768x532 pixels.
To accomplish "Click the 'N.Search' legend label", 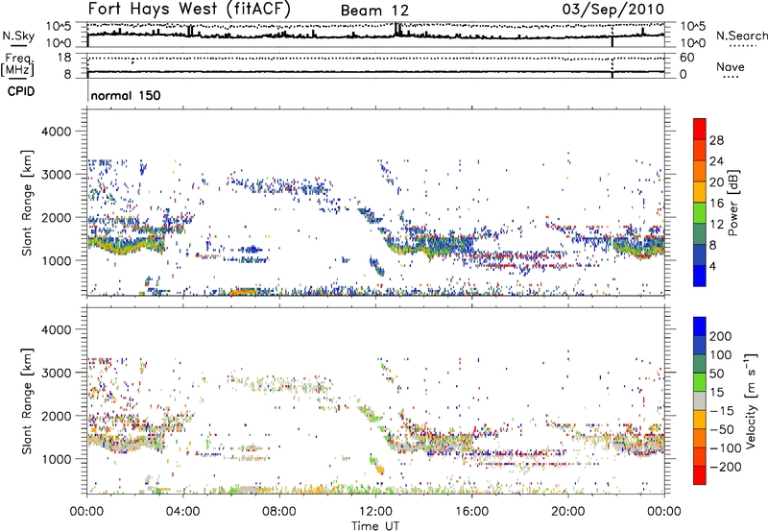I will pos(741,36).
